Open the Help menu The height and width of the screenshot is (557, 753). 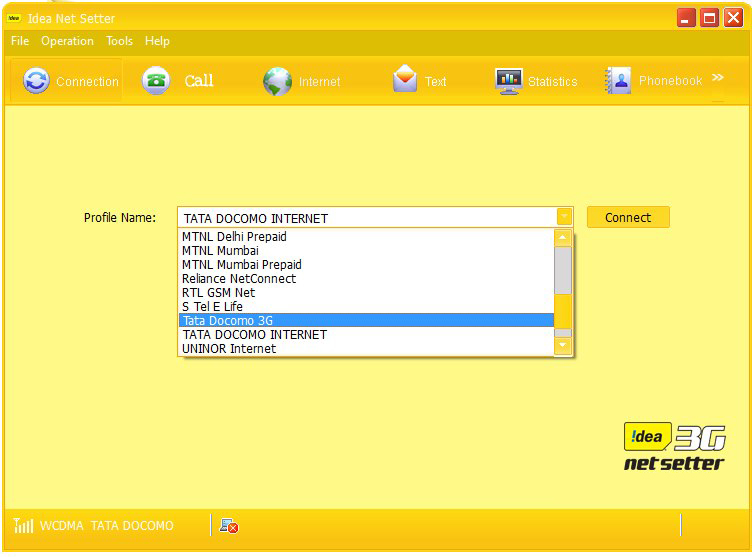[158, 41]
